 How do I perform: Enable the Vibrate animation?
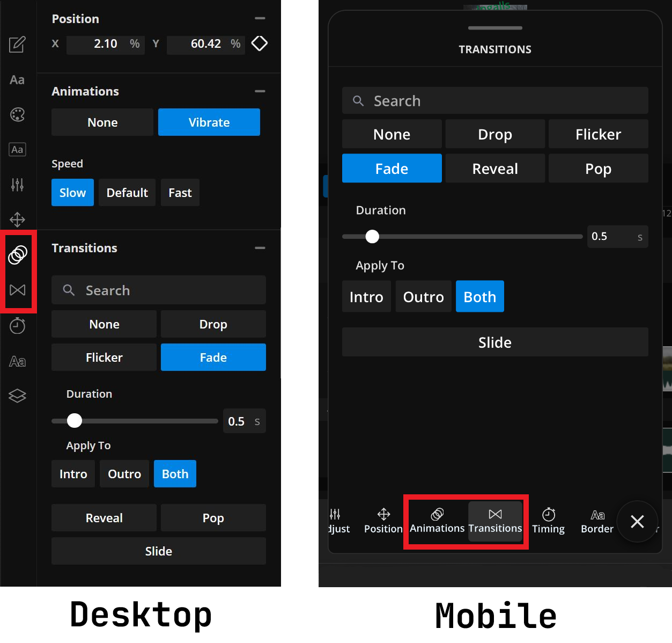(x=209, y=122)
